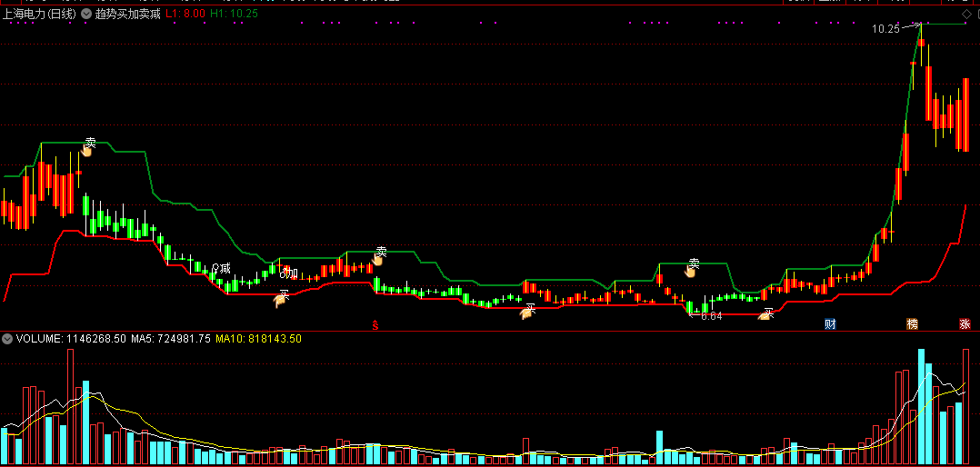Open the 趋势买加卖减 indicator dropdown arrow
This screenshot has height=467, width=980.
click(x=85, y=14)
